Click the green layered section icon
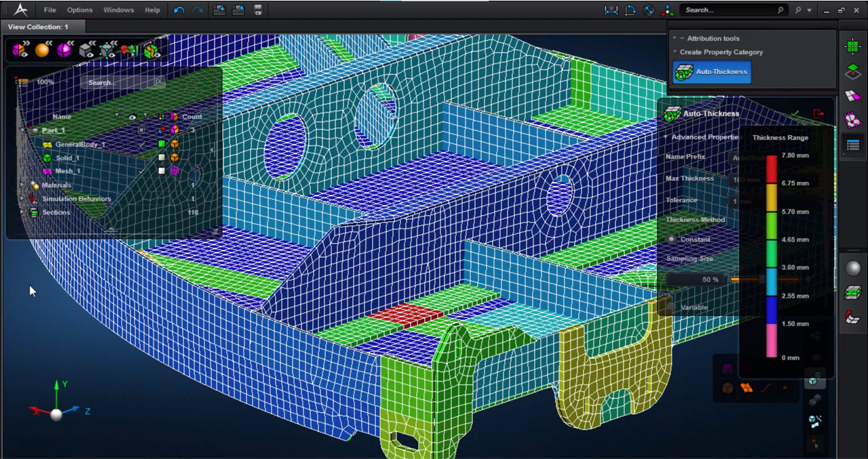This screenshot has height=459, width=868. pyautogui.click(x=852, y=293)
